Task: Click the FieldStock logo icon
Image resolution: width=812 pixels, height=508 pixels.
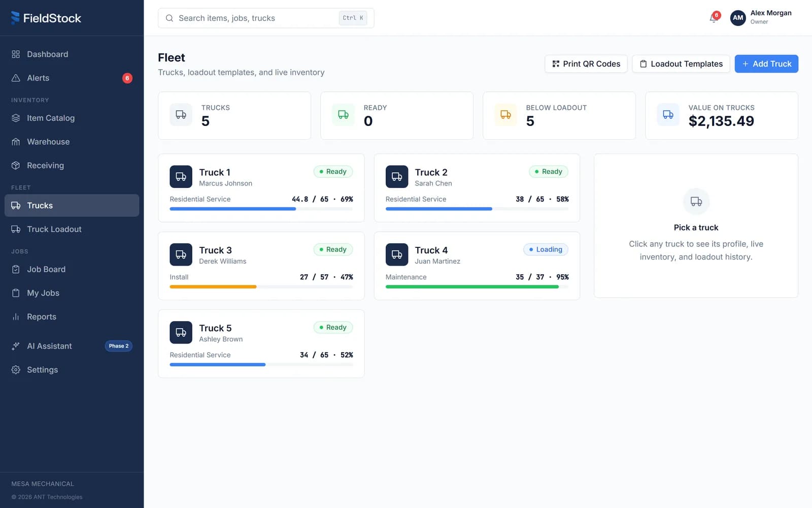Action: tap(15, 18)
